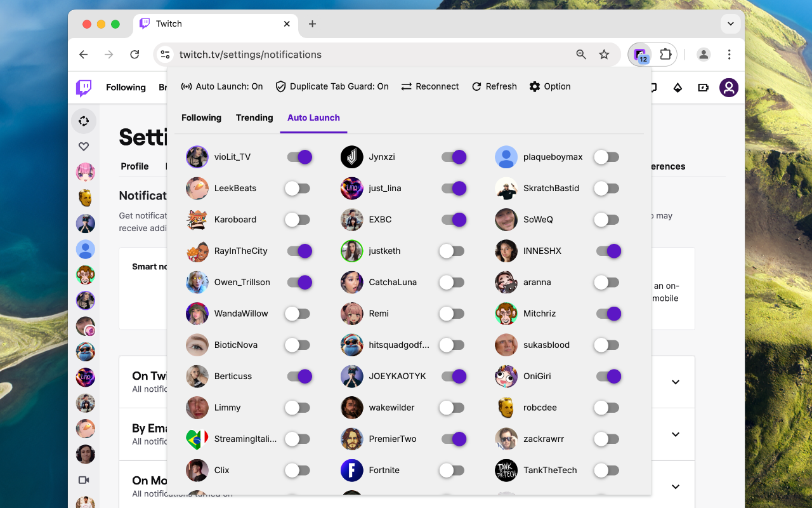Viewport: 812px width, 508px height.
Task: Open your profile avatar menu on Twitch
Action: (728, 88)
